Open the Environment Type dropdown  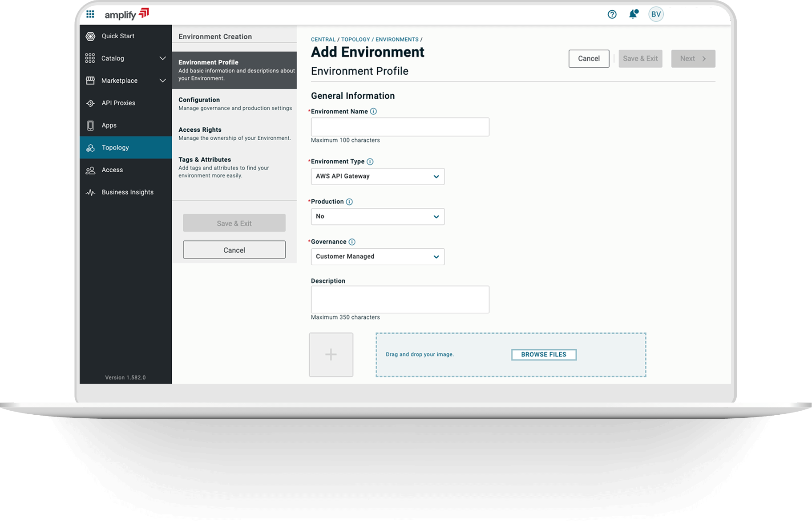click(x=377, y=176)
